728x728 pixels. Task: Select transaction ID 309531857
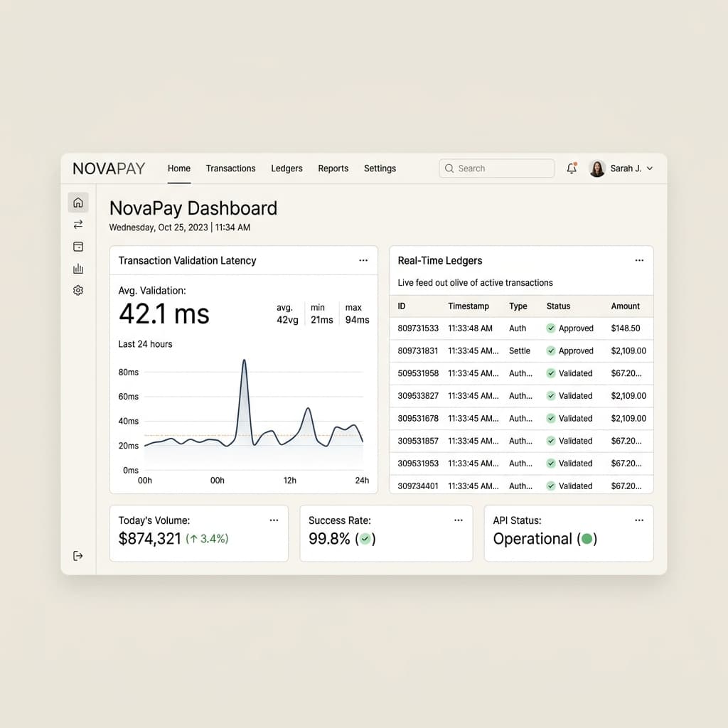418,441
